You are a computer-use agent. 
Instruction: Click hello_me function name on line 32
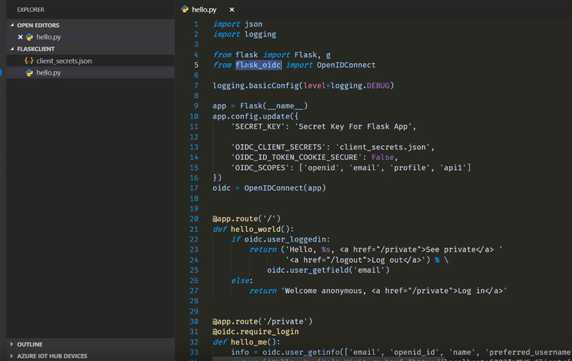click(248, 342)
